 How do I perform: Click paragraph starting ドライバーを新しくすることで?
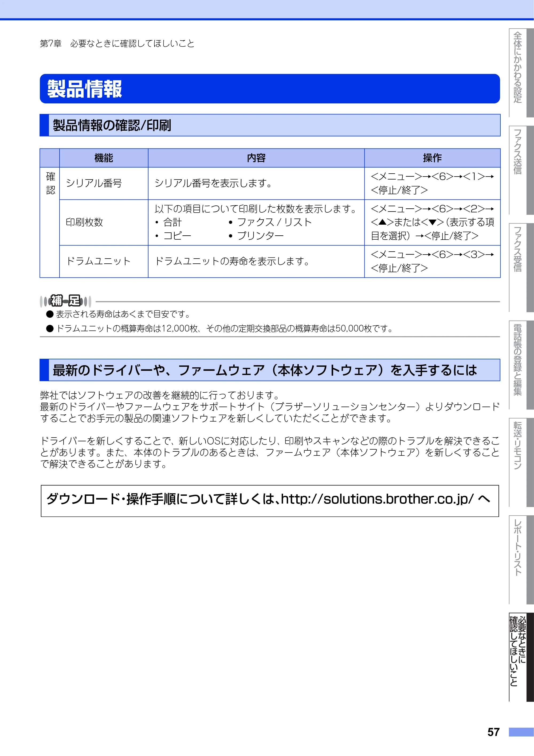tap(270, 453)
